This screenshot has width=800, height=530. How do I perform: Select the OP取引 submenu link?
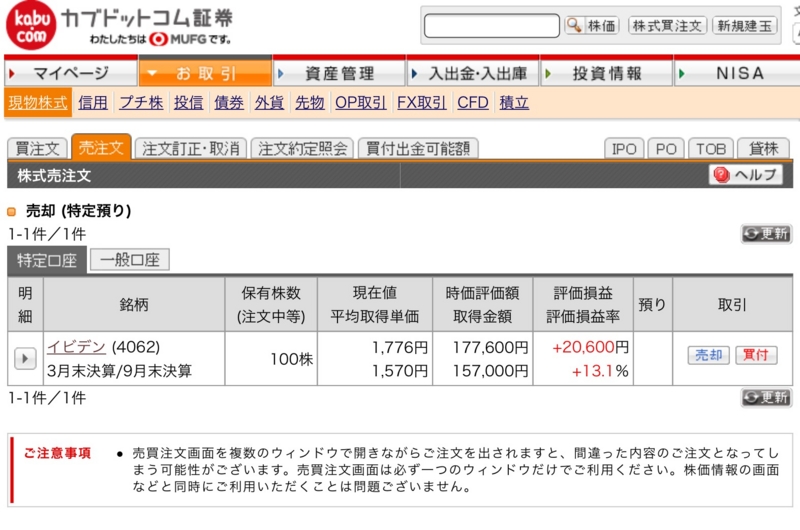click(360, 103)
